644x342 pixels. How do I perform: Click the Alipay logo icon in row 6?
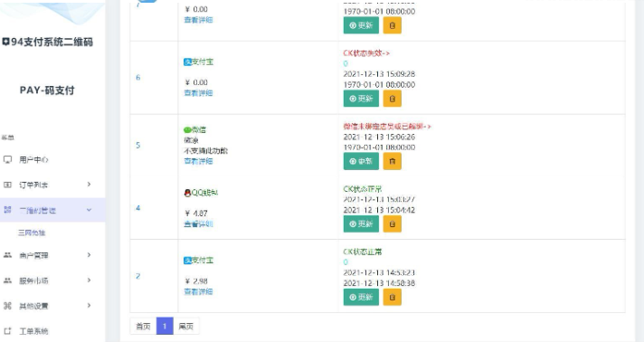pyautogui.click(x=187, y=62)
